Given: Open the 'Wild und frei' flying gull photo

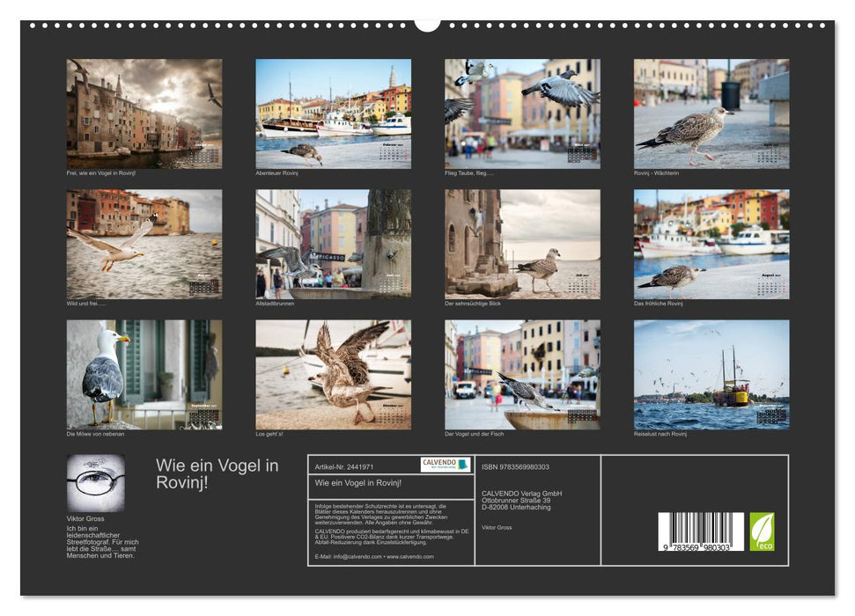Looking at the screenshot, I should coord(144,244).
